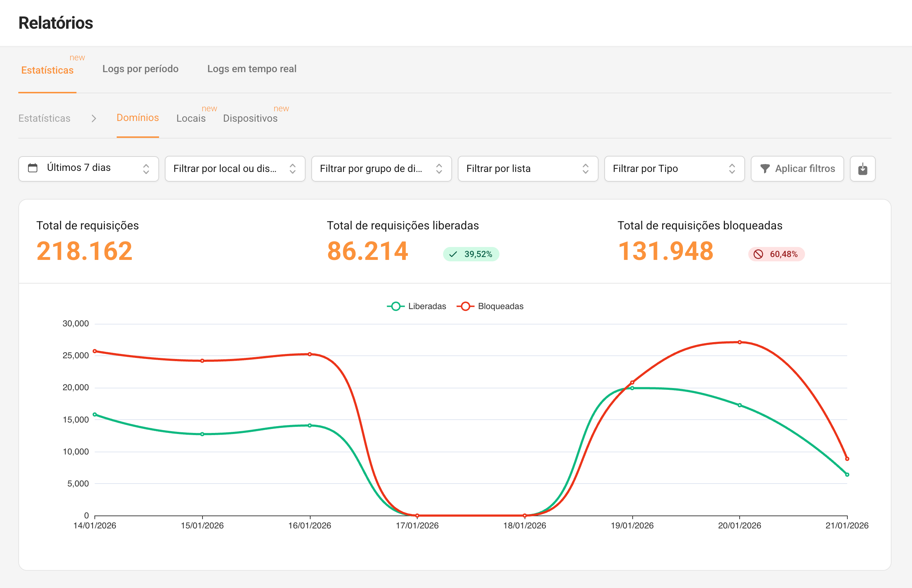Click the funnel icon on Aplicar filtros

coord(764,168)
